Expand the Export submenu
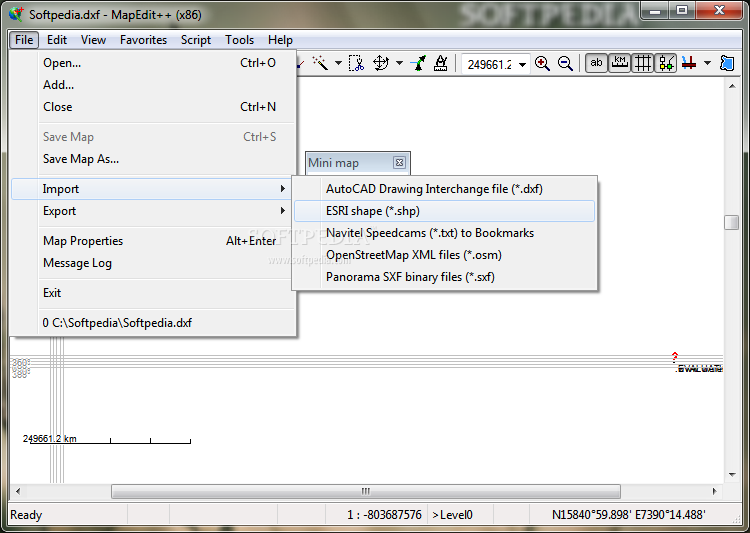The image size is (750, 533). pyautogui.click(x=153, y=211)
